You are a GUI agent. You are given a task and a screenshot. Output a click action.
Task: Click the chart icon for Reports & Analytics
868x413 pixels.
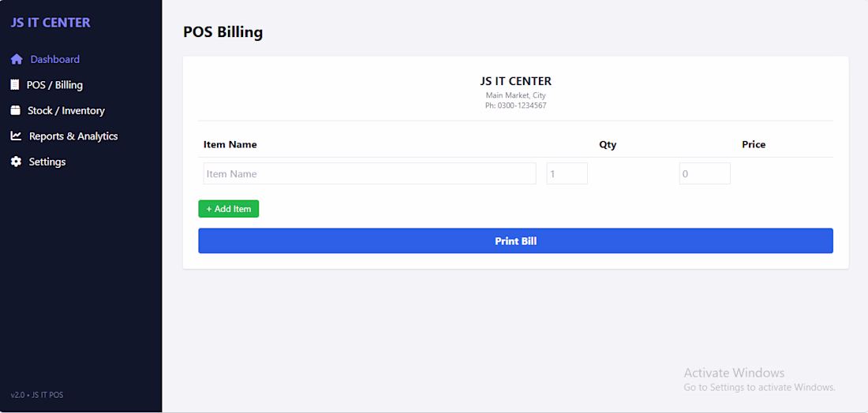click(16, 136)
